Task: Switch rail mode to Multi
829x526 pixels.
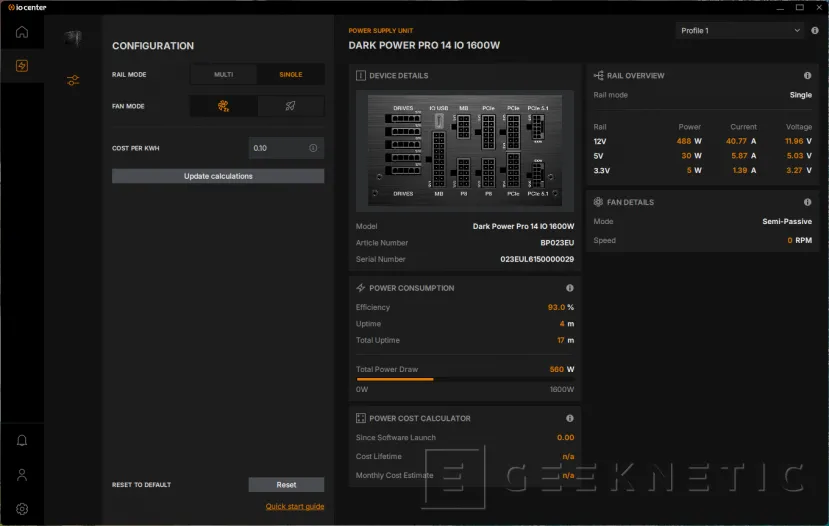Action: (223, 75)
